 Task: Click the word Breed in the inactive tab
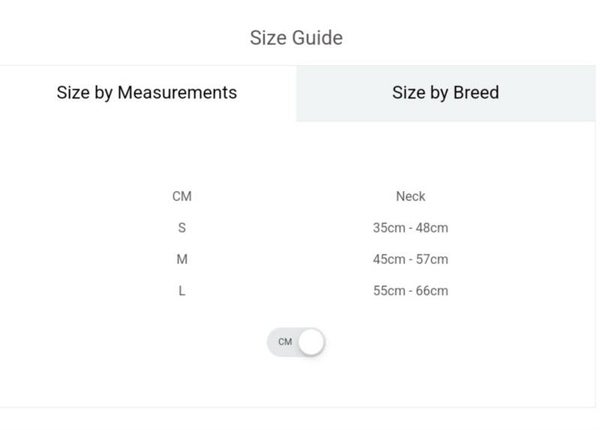[474, 93]
